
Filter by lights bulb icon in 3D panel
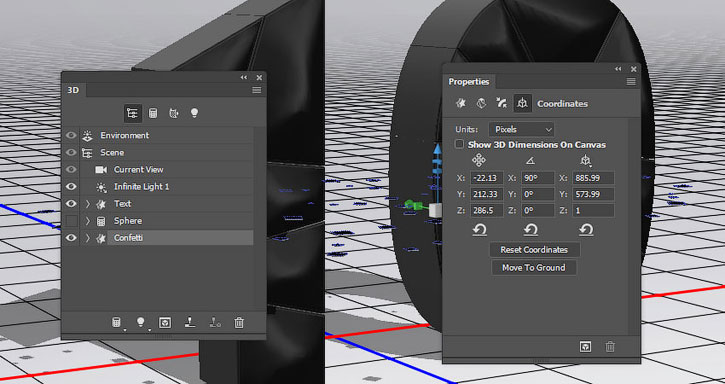tap(194, 113)
